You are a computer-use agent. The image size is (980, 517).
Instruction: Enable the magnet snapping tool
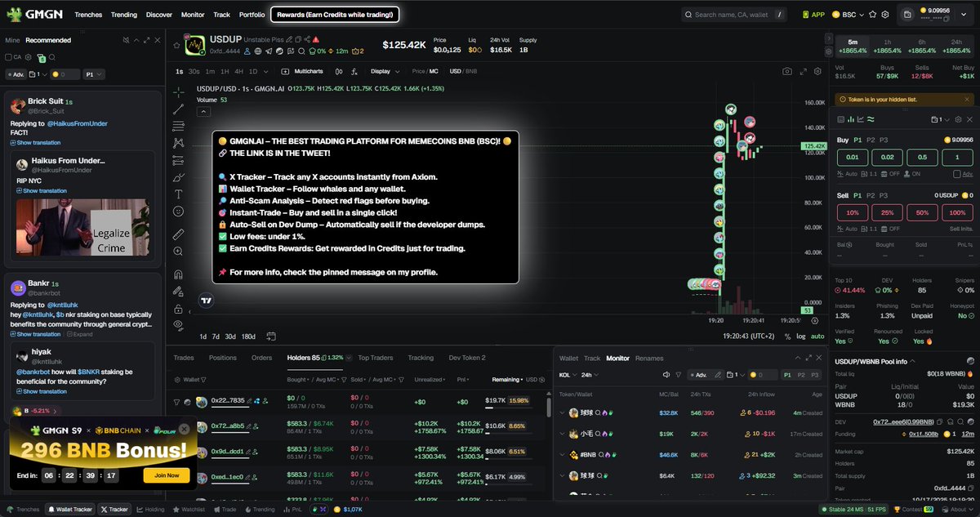[178, 274]
